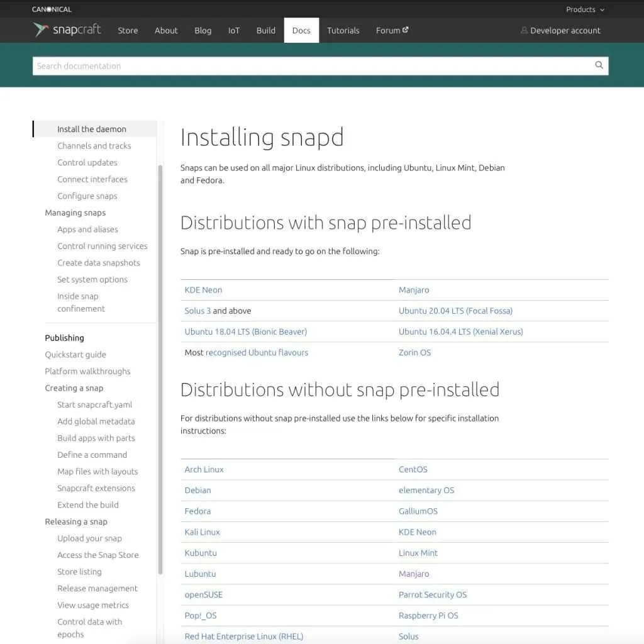644x644 pixels.
Task: Open Snapcraft extensions page
Action: click(96, 488)
